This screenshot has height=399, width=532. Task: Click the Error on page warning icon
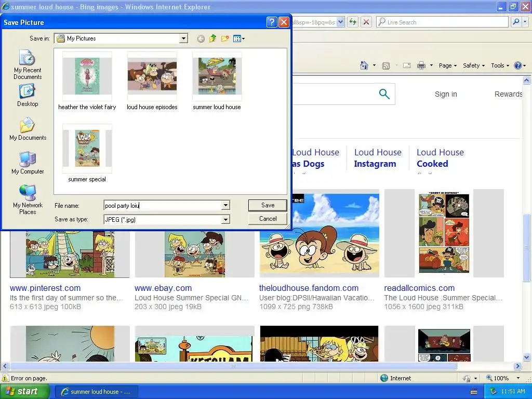pos(5,378)
